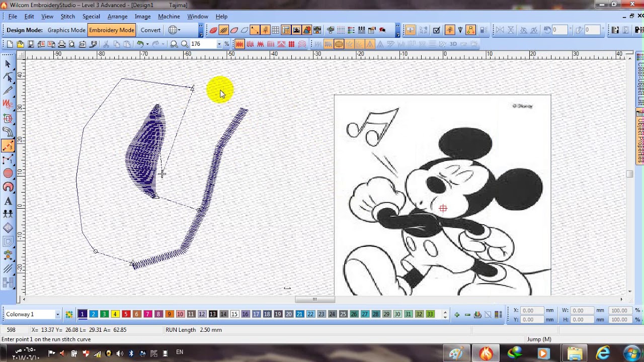
Task: Select green color swatch 33
Action: point(430,315)
